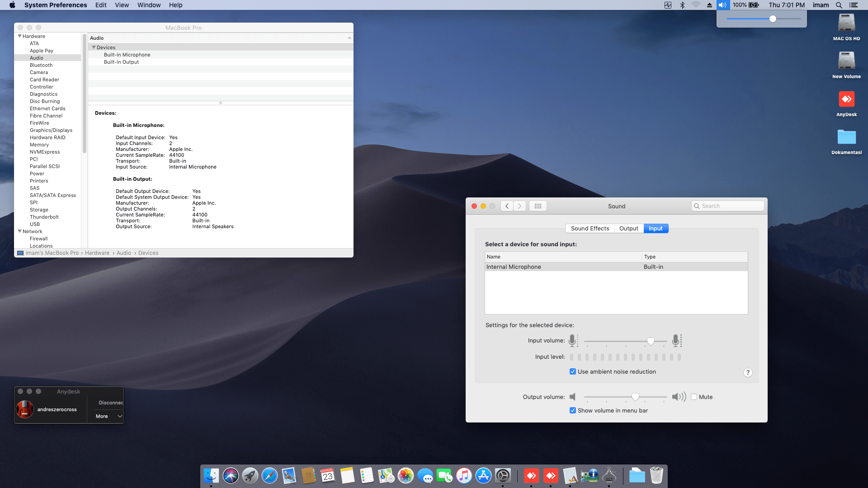This screenshot has height=488, width=868.
Task: Open Photos from the Dock
Action: tap(406, 475)
